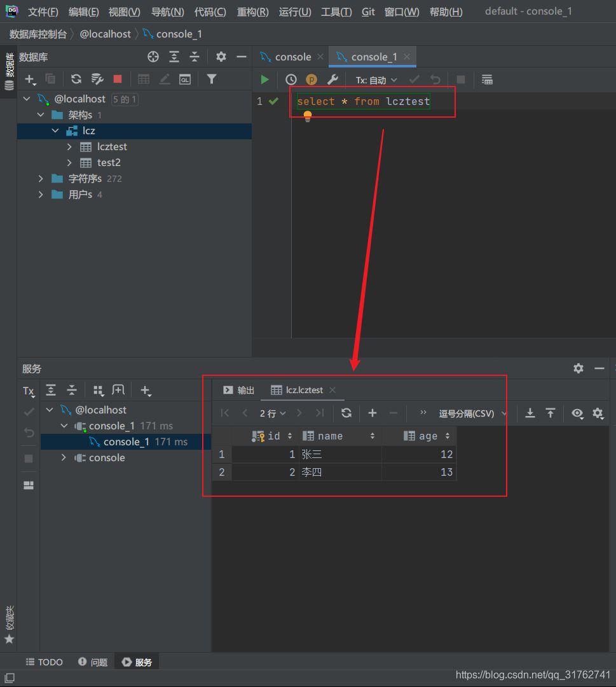Screen dimensions: 616x687
Task: Open the Tx: 自动 transaction mode dropdown
Action: (376, 80)
